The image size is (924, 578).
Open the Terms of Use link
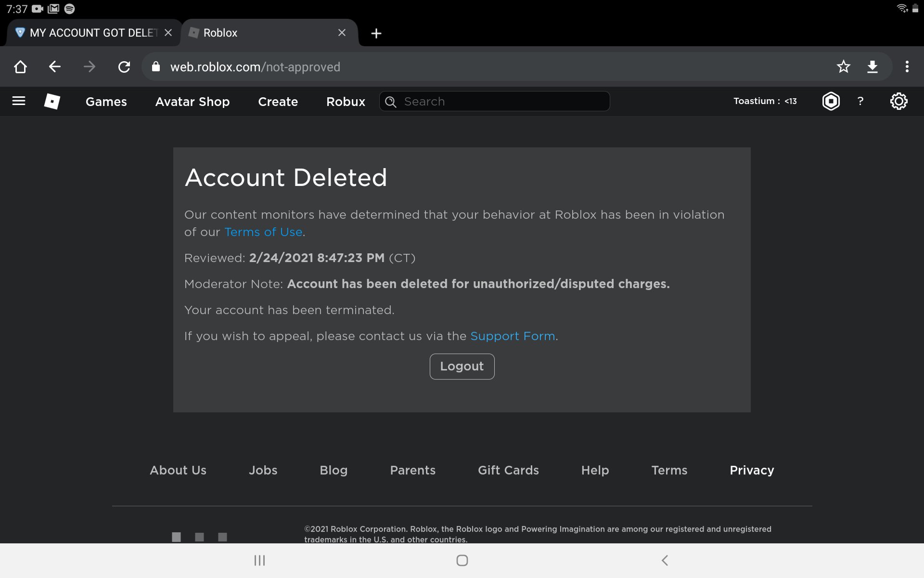tap(263, 232)
